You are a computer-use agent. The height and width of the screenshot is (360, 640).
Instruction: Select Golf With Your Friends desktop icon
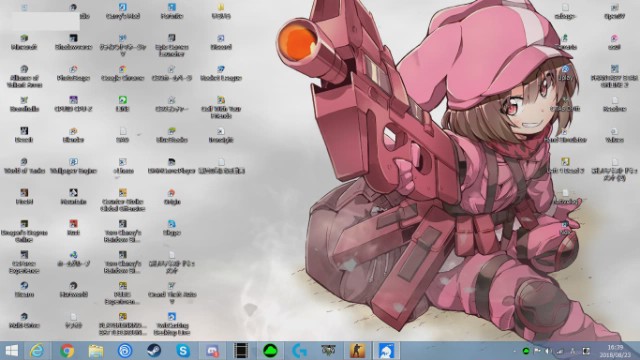click(221, 107)
